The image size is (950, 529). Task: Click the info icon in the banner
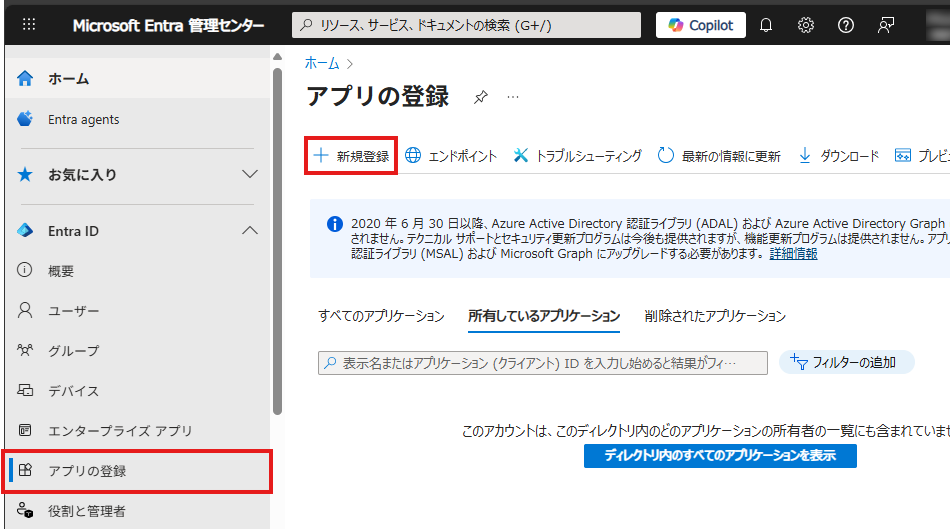click(334, 224)
